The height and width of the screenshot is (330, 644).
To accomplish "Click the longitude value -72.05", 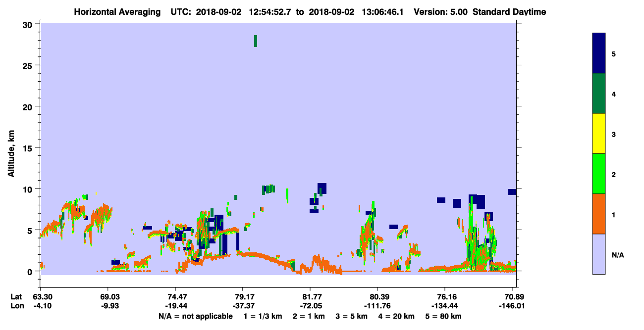I will pyautogui.click(x=310, y=306).
